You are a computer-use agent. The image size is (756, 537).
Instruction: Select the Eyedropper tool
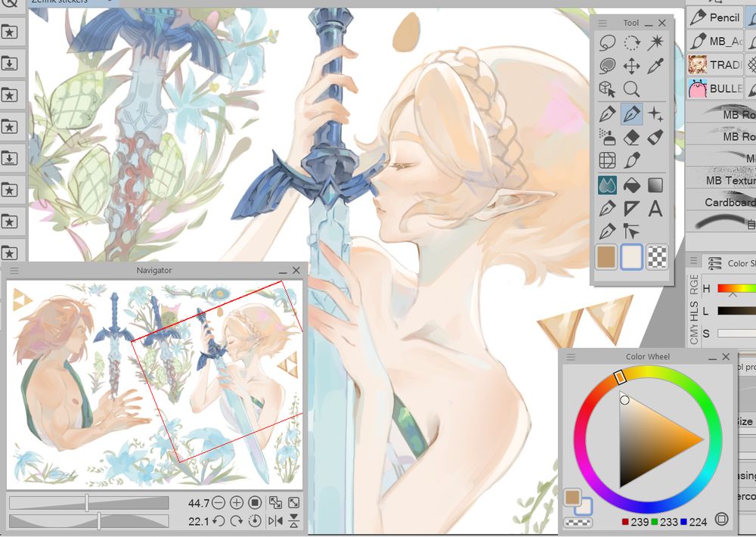pos(655,66)
